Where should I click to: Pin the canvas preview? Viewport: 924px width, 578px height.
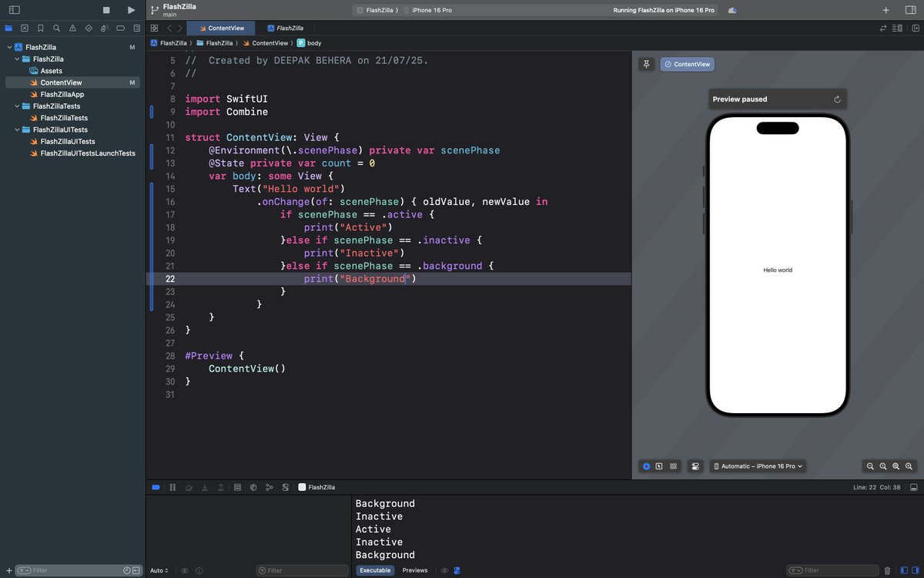[647, 64]
